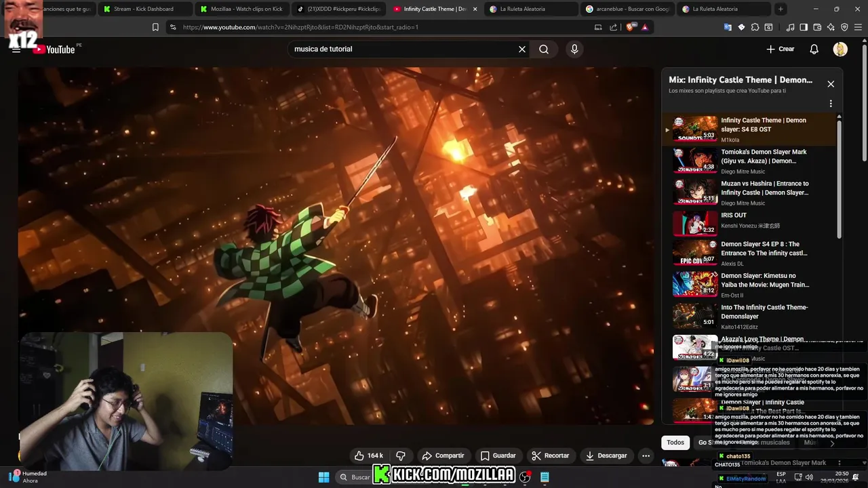Close the Infinity Castle Theme tab
The image size is (868, 488).
[475, 9]
